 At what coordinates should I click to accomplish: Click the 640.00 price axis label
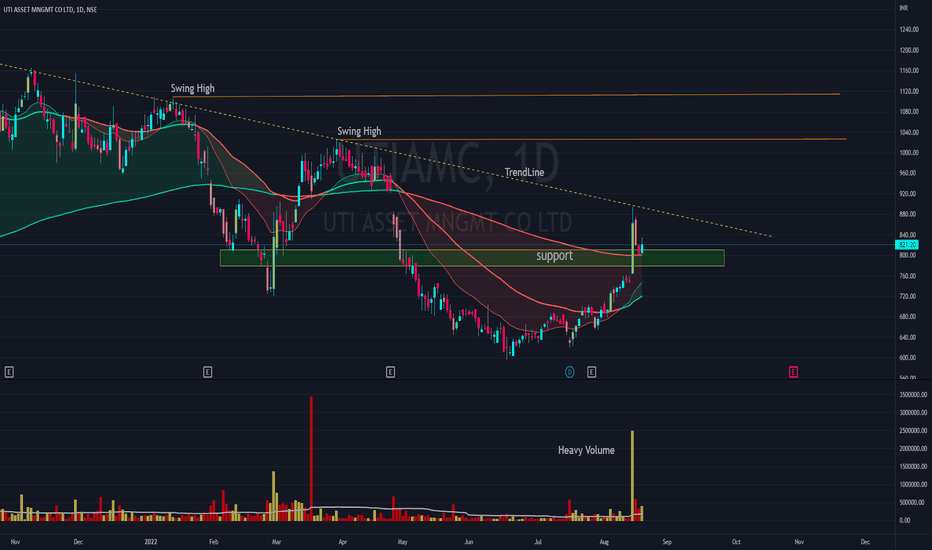point(908,337)
